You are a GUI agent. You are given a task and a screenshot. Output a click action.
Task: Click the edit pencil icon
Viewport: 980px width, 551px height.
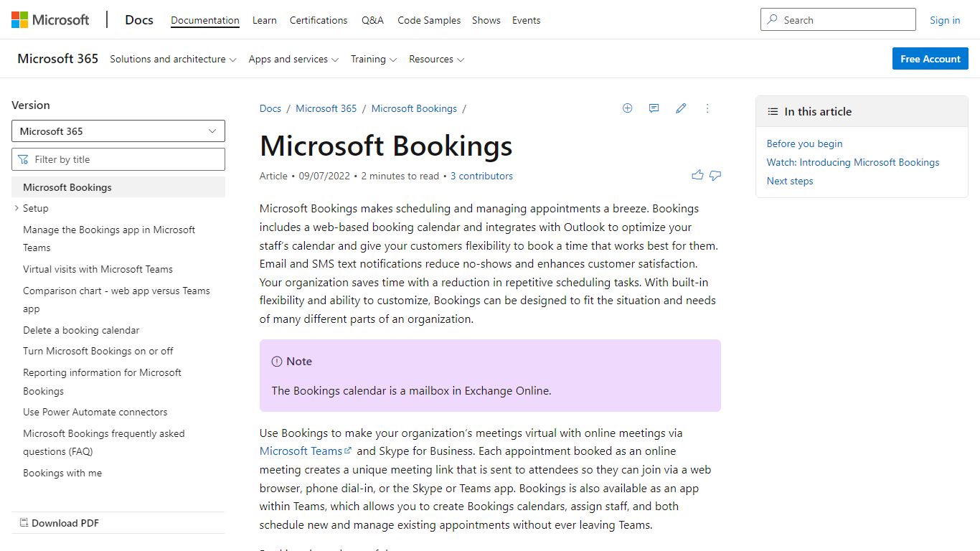pyautogui.click(x=681, y=108)
